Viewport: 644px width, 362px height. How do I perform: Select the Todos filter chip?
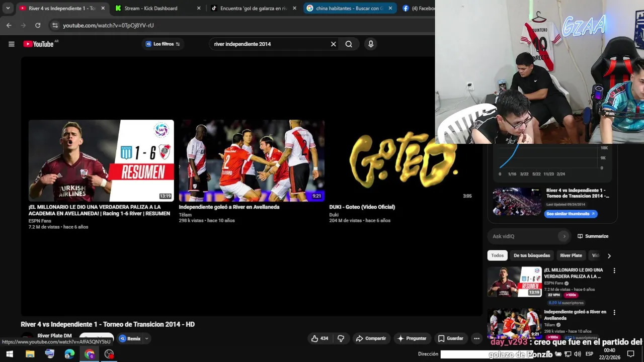pos(497,255)
